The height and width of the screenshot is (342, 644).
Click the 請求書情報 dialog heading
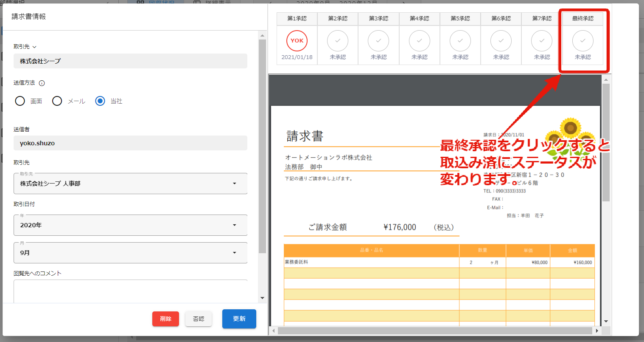point(29,17)
